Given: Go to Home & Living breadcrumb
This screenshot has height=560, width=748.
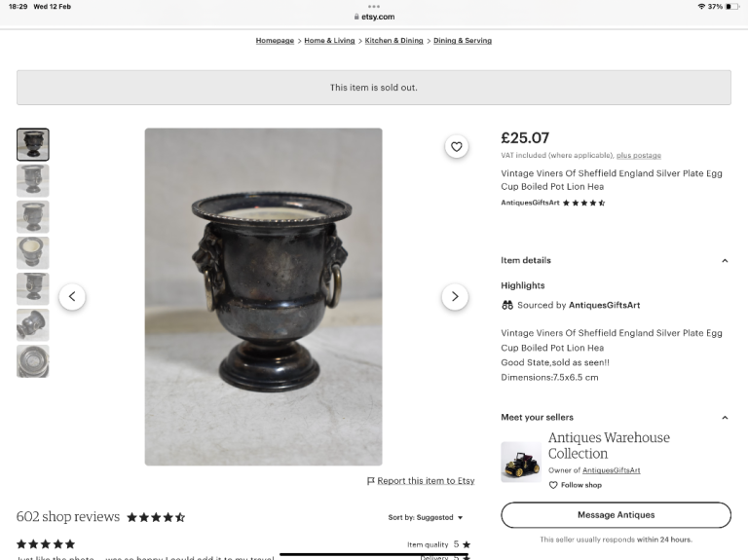Looking at the screenshot, I should pos(329,41).
